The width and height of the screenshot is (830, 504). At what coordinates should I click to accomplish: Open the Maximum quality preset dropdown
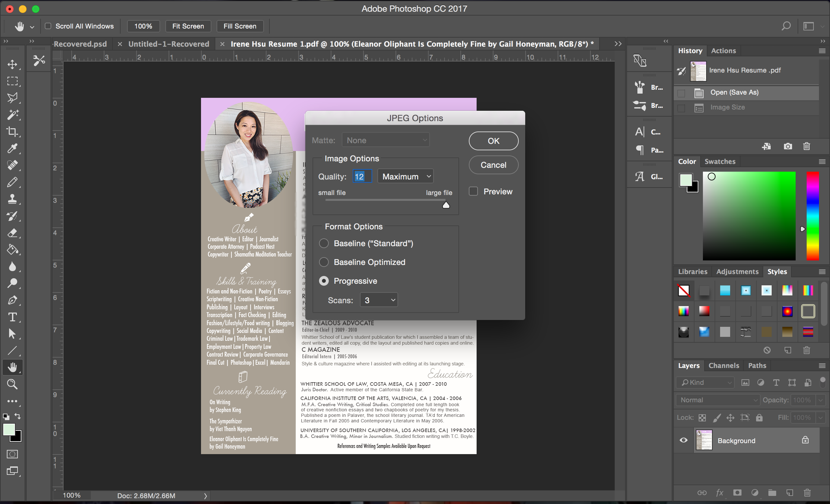tap(406, 176)
